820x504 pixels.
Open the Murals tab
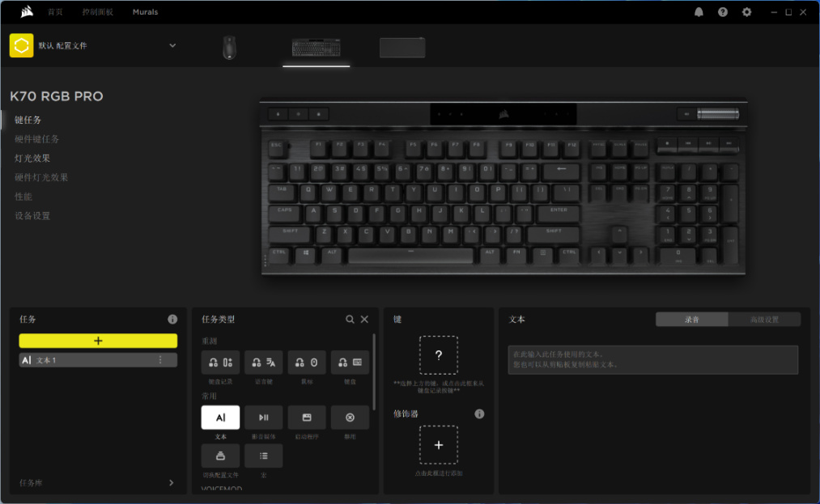click(146, 12)
